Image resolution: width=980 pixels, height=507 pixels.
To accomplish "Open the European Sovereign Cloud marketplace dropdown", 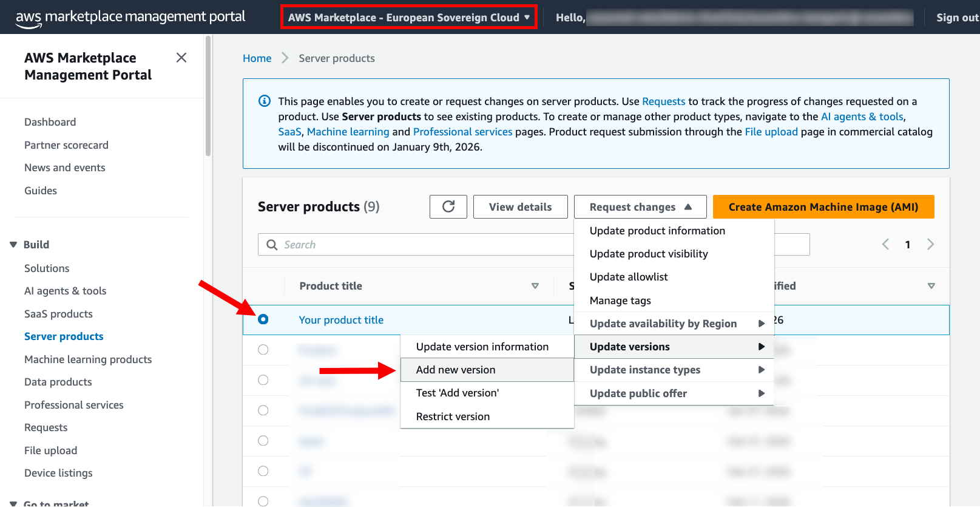I will (409, 17).
